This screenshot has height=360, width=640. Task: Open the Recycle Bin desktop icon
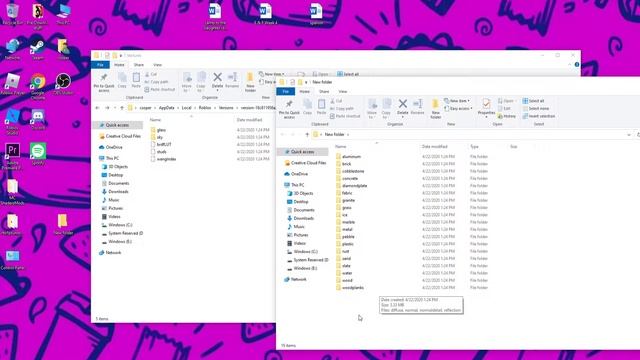coord(12,13)
